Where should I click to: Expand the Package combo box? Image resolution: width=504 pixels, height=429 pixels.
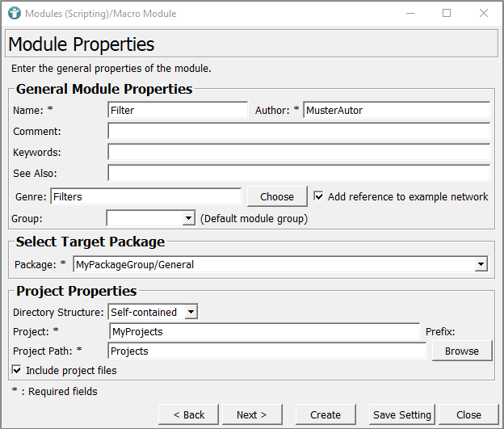[x=481, y=264]
